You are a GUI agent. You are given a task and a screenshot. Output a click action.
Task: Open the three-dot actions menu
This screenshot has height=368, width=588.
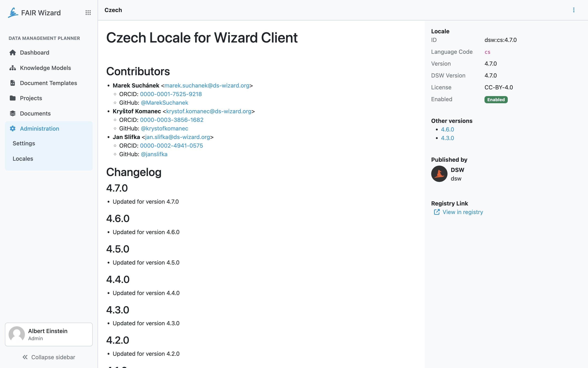(574, 10)
